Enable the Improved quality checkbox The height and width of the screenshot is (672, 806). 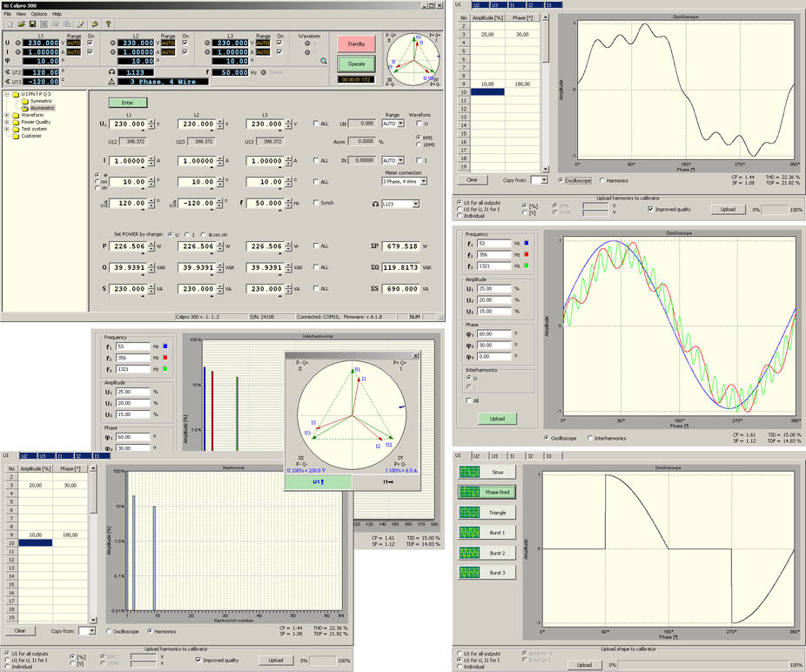648,209
